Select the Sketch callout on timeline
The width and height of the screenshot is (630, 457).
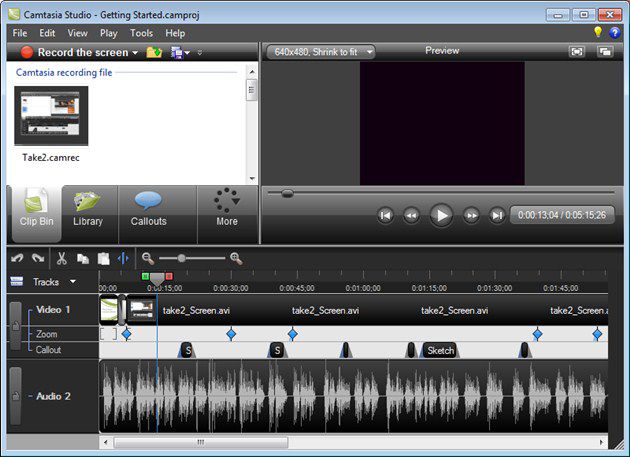click(438, 350)
